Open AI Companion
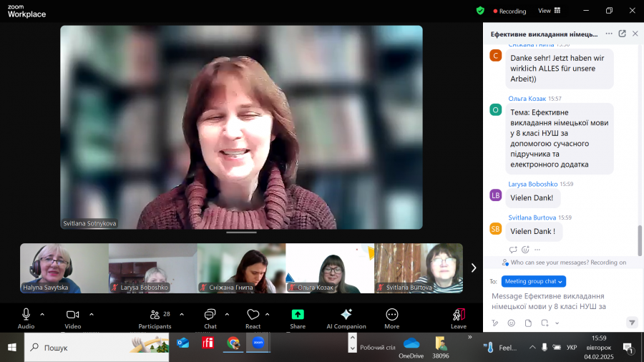The image size is (644, 362). 346,318
